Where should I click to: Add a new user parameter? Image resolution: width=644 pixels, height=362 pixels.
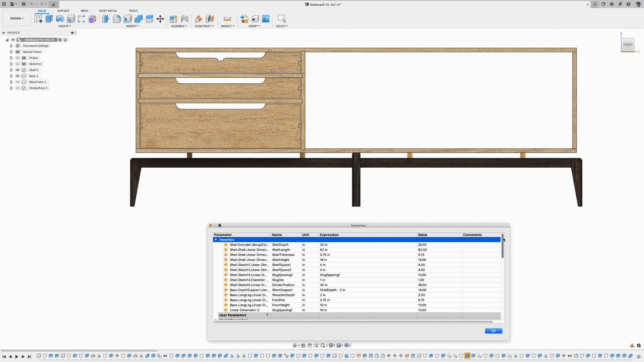(x=267, y=315)
